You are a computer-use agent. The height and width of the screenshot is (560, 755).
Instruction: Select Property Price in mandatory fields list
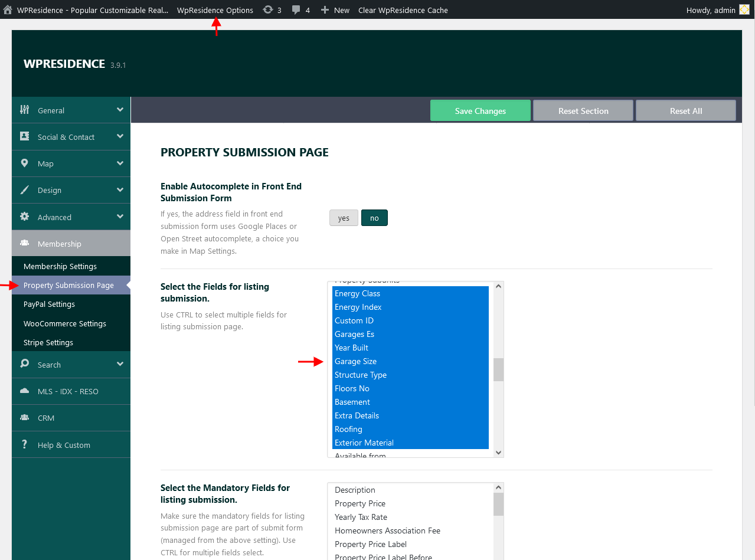click(x=410, y=503)
